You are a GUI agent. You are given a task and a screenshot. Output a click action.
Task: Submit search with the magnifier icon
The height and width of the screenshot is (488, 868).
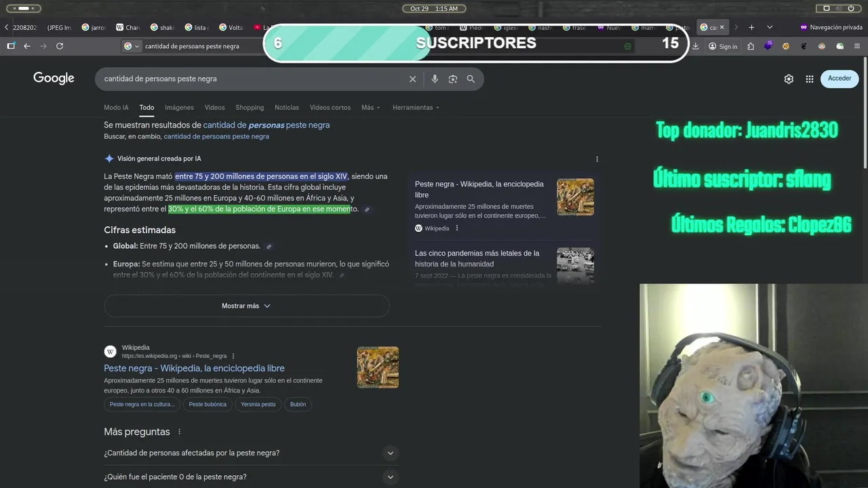[x=471, y=79]
